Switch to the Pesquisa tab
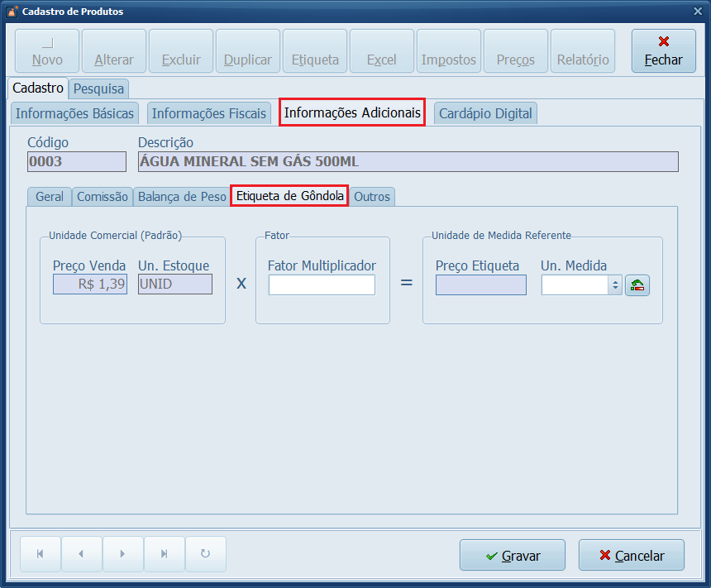The width and height of the screenshot is (711, 588). (x=98, y=88)
